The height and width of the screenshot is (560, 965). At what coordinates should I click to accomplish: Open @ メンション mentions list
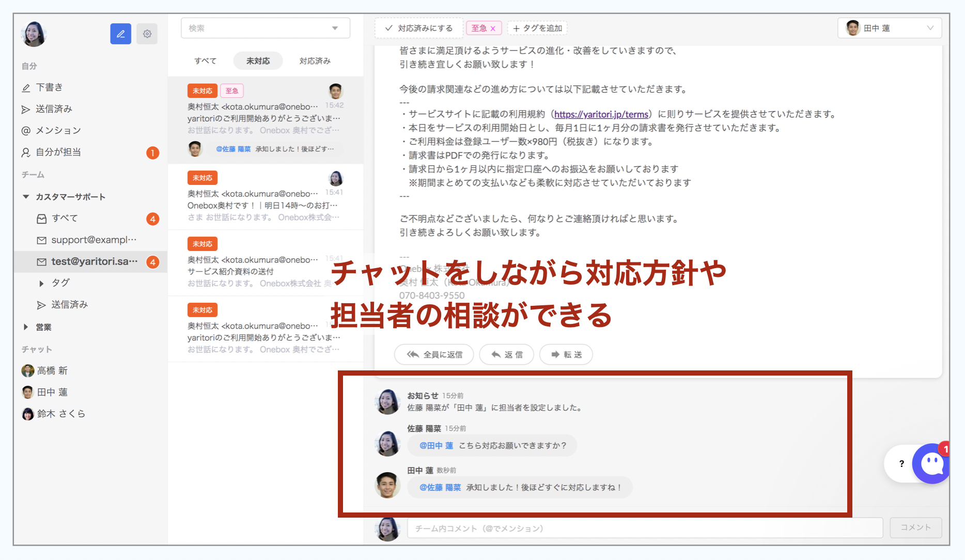click(57, 131)
